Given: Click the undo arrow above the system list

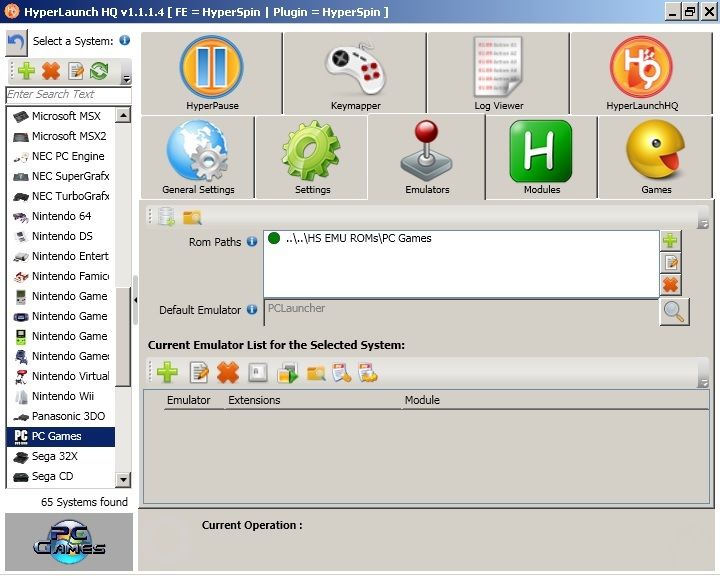Looking at the screenshot, I should pos(17,42).
